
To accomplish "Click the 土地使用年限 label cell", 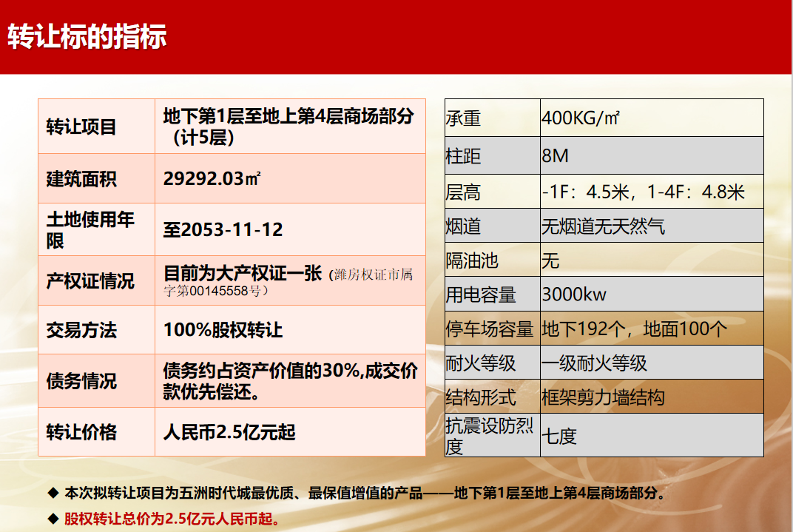I will coord(97,229).
